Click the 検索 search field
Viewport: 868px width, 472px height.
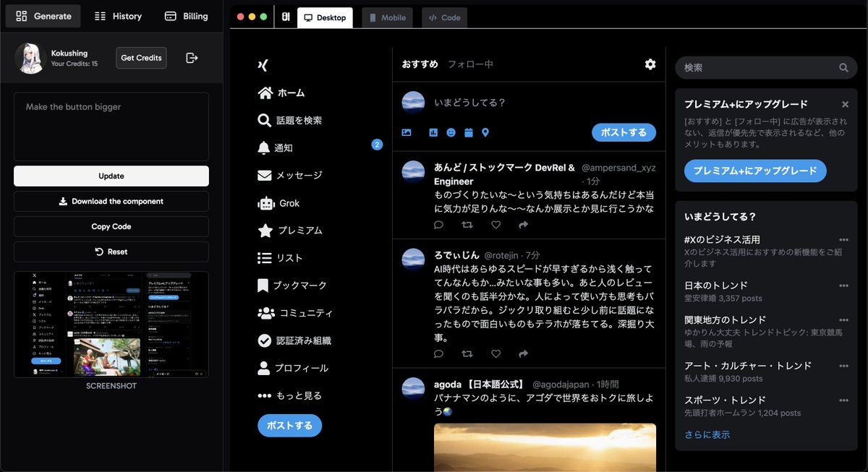(x=766, y=67)
